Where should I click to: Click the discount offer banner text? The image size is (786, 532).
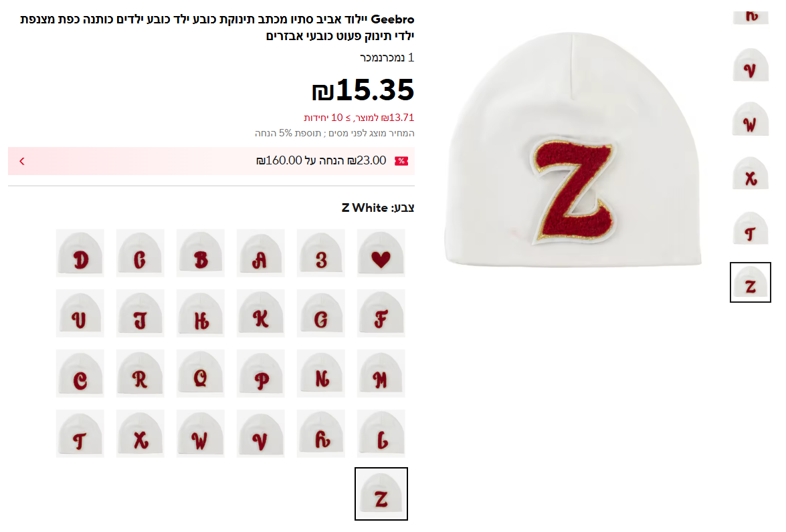pos(321,161)
